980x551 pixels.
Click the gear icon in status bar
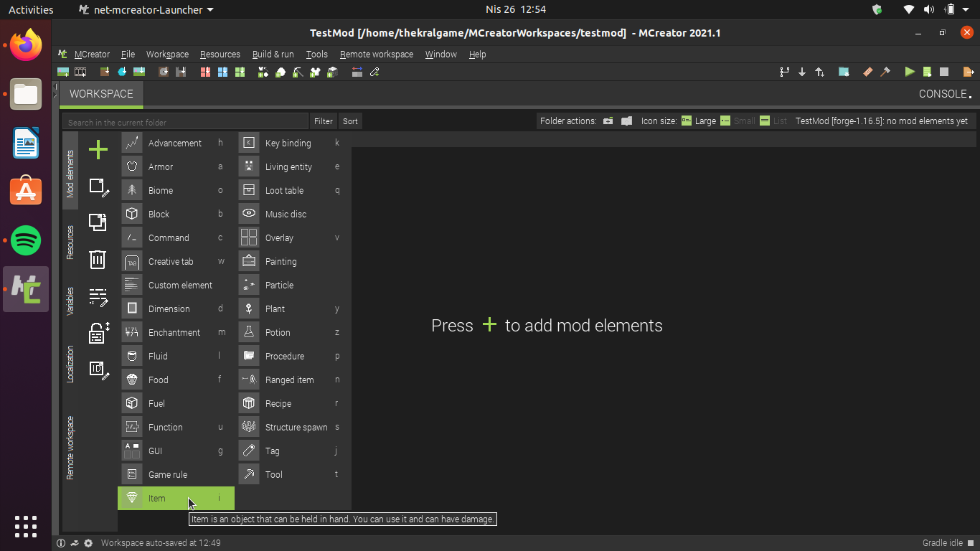coord(88,543)
